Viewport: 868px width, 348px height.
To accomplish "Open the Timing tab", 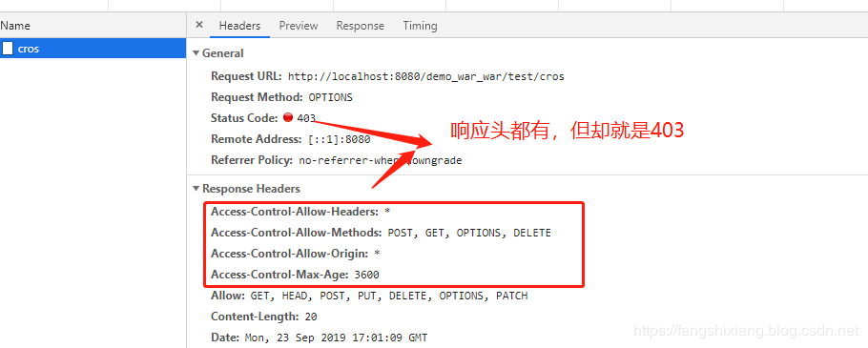I will point(420,26).
